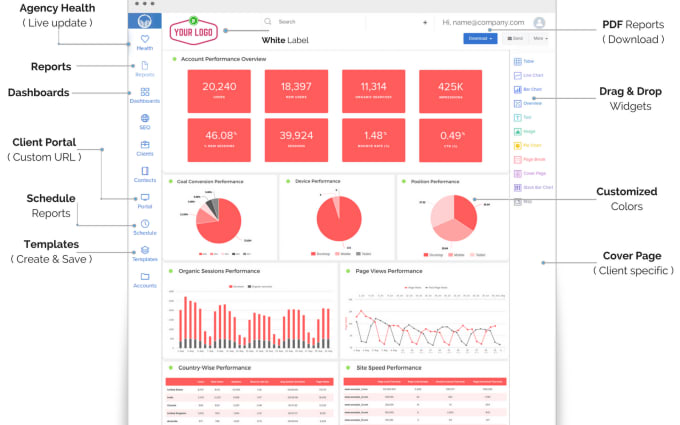680x425 pixels.
Task: Click the 0.49% stat card
Action: pos(450,140)
